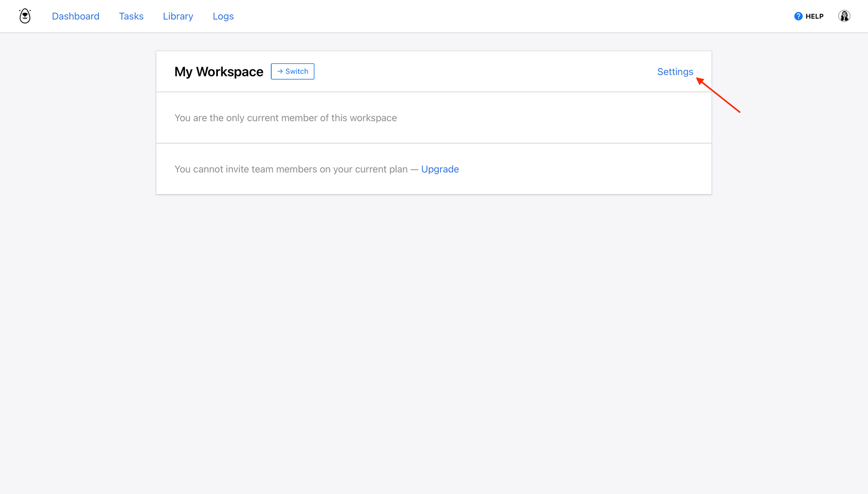Open the user avatar profile menu
This screenshot has height=494, width=868.
(x=844, y=16)
